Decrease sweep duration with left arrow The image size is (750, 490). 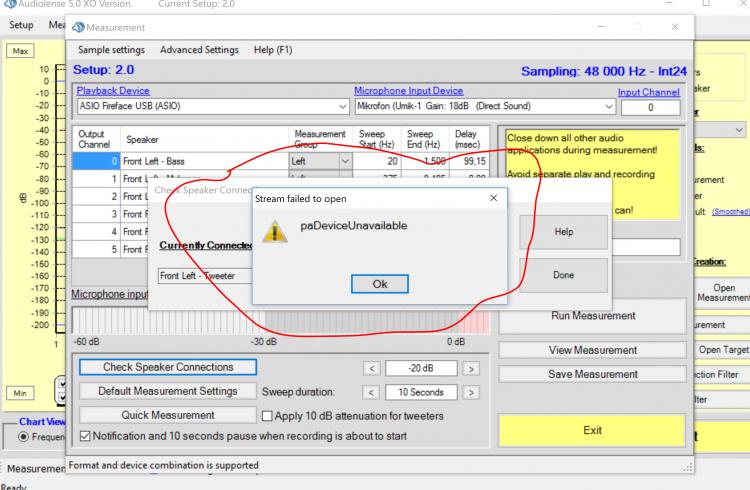372,392
